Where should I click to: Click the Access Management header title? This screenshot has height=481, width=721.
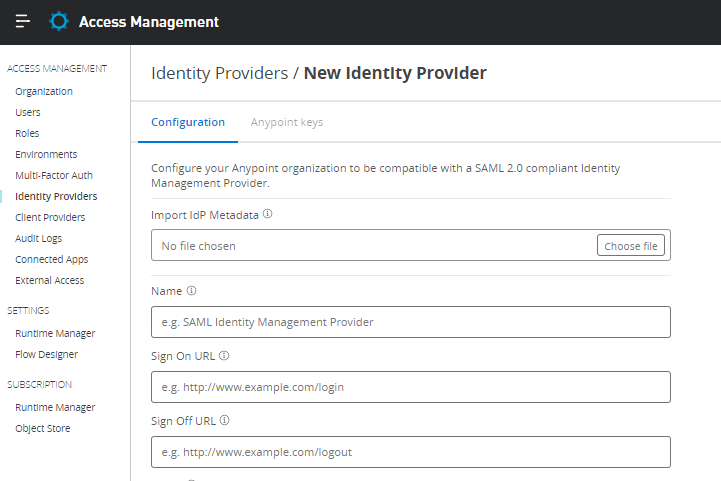coord(149,22)
